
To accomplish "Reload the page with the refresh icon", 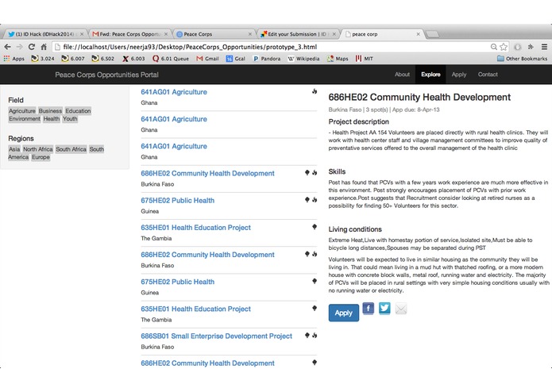I will pyautogui.click(x=32, y=47).
